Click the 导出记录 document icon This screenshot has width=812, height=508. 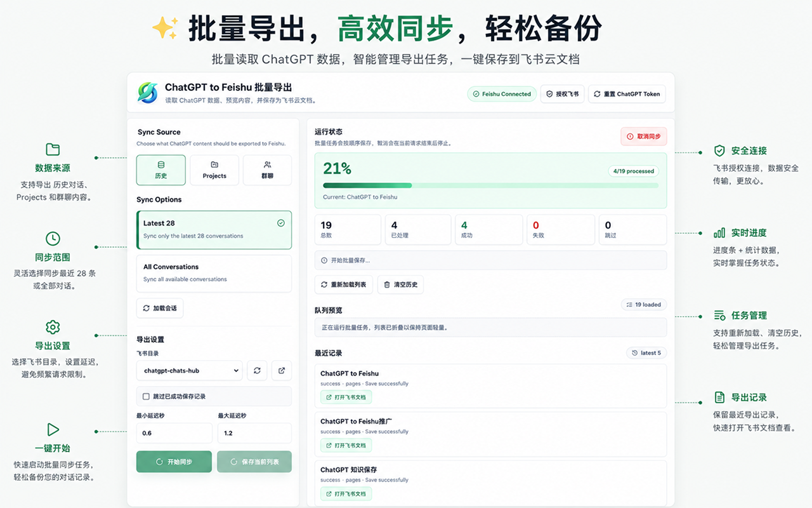click(719, 398)
